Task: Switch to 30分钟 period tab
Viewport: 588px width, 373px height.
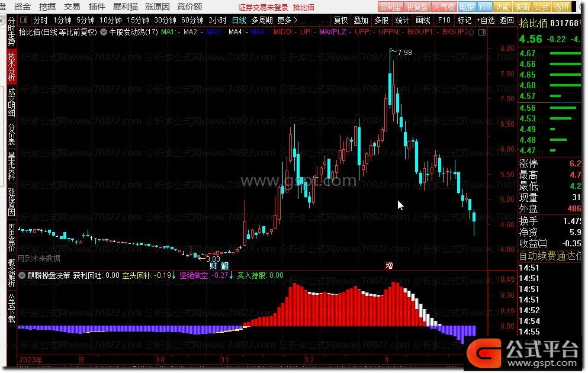Action: pos(165,20)
